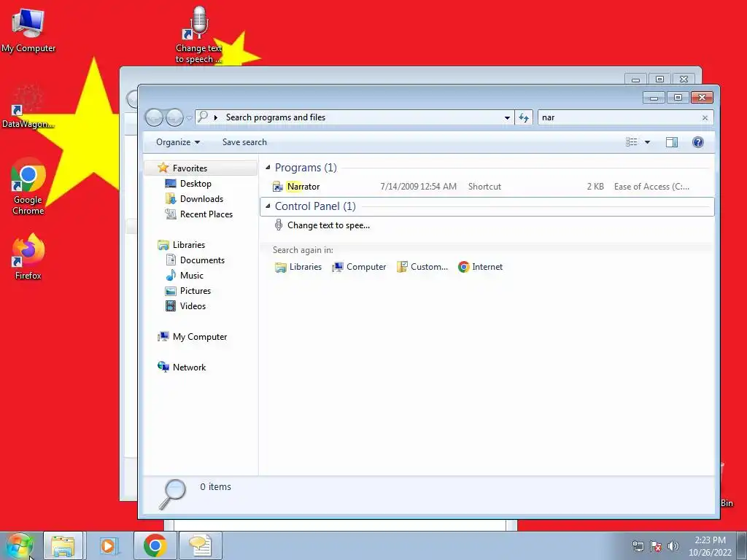Open Windows Media Player from taskbar
This screenshot has height=560, width=747.
click(x=109, y=545)
